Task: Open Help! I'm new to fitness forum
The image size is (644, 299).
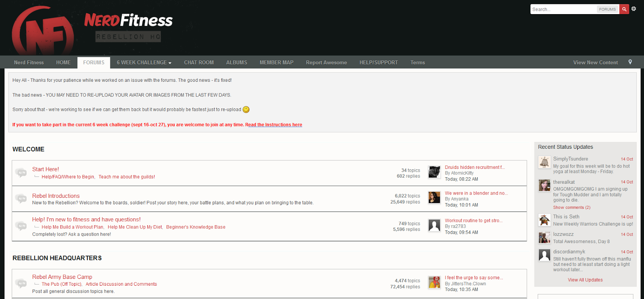Action: [87, 220]
